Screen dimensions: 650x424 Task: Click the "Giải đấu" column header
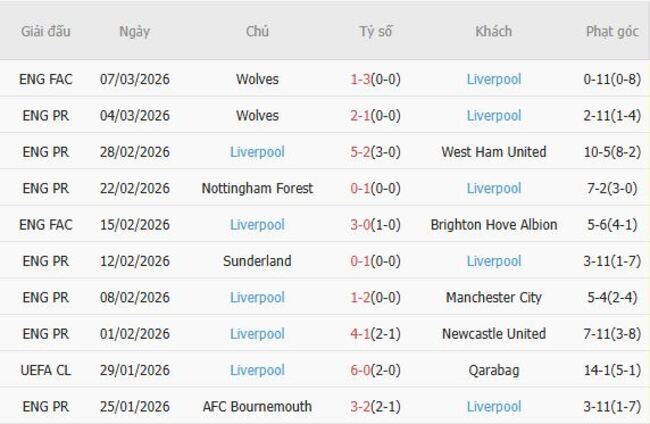(x=46, y=31)
